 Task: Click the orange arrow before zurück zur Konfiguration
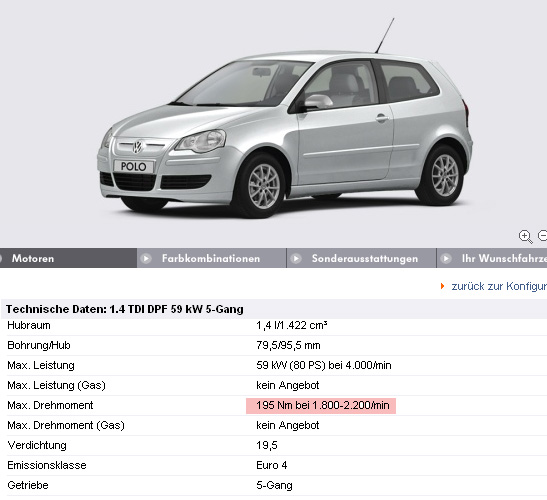tap(442, 286)
